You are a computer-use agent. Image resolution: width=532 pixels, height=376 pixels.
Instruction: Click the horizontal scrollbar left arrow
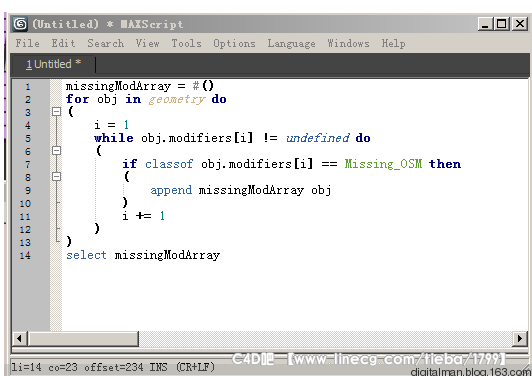point(20,338)
